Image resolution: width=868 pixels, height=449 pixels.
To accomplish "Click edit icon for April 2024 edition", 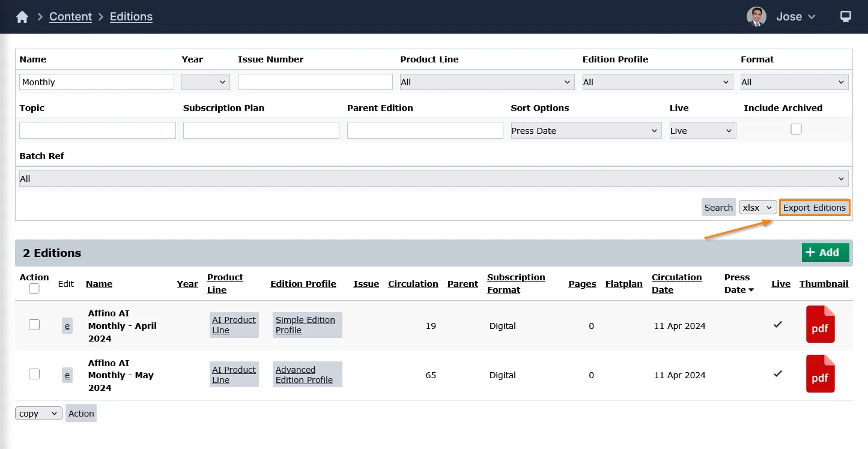I will (x=67, y=326).
